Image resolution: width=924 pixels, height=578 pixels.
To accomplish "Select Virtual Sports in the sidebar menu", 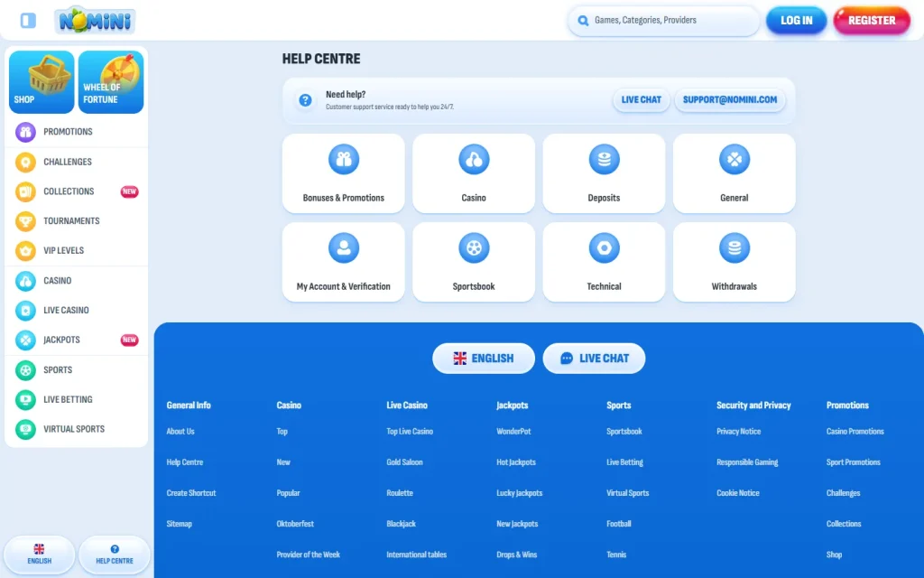I will 77,429.
